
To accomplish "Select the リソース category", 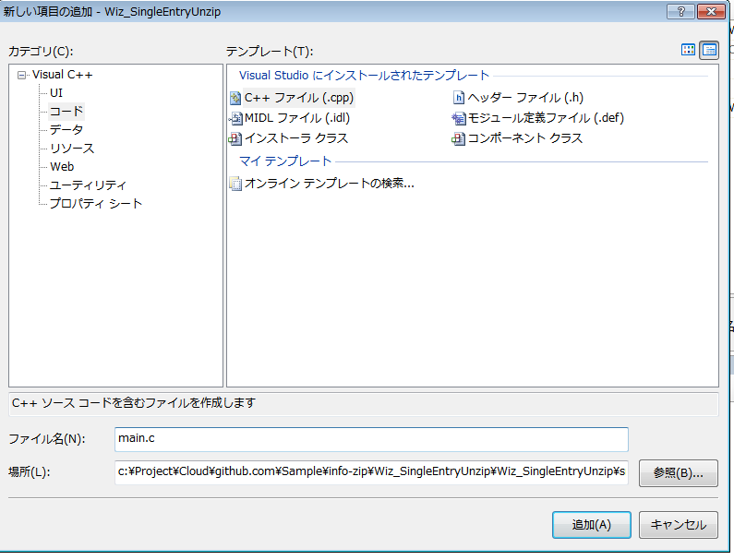I will tap(72, 149).
